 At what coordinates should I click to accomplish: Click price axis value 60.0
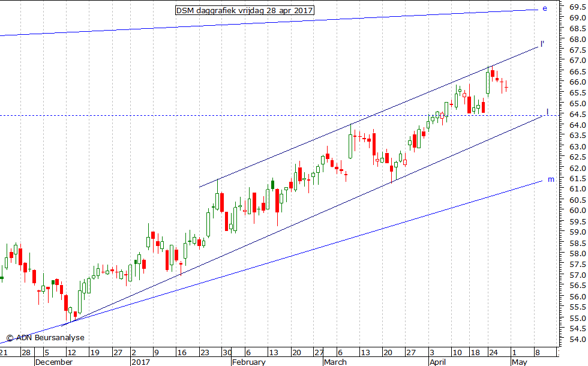click(578, 211)
